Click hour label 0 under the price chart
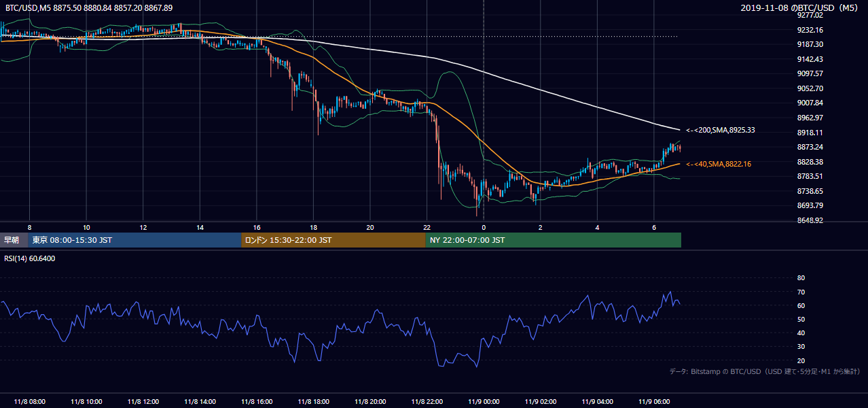 point(484,226)
